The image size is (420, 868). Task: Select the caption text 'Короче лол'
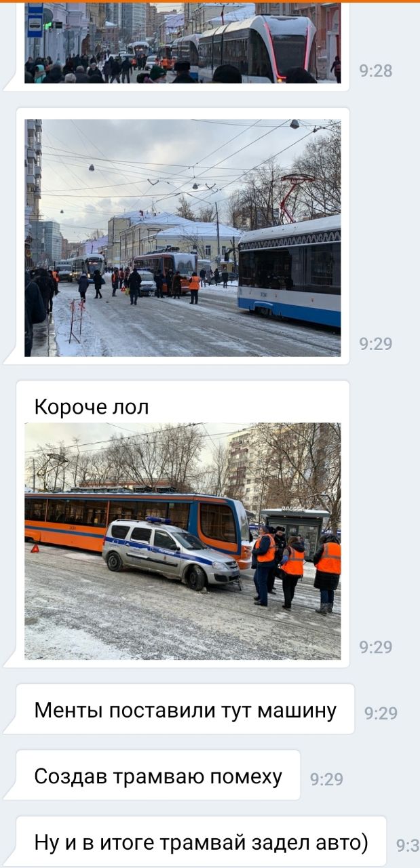[91, 407]
